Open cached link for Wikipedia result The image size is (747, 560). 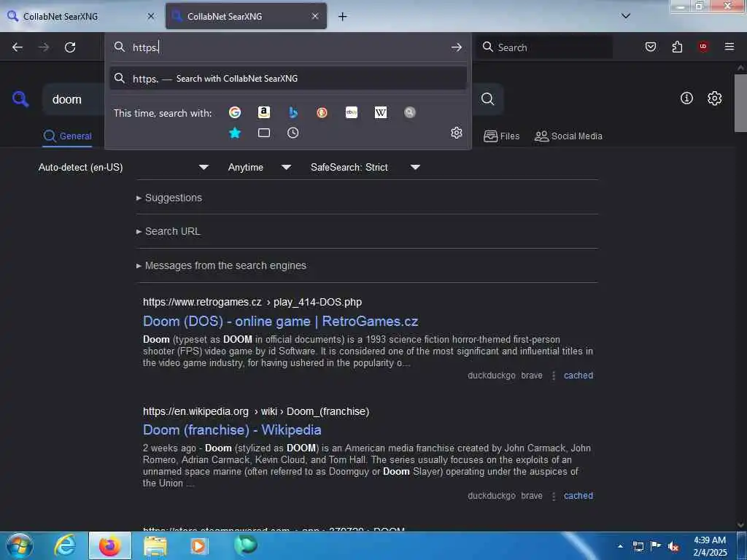click(x=578, y=496)
